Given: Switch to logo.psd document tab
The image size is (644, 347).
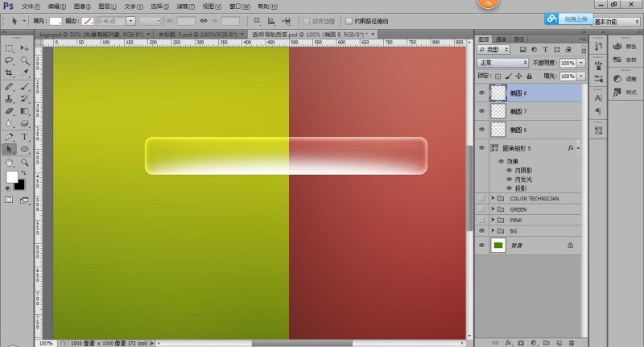Looking at the screenshot, I should coord(91,35).
